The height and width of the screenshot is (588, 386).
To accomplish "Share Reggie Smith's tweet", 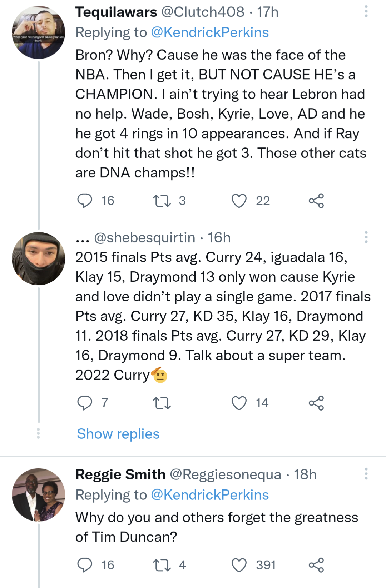I will coord(316,565).
